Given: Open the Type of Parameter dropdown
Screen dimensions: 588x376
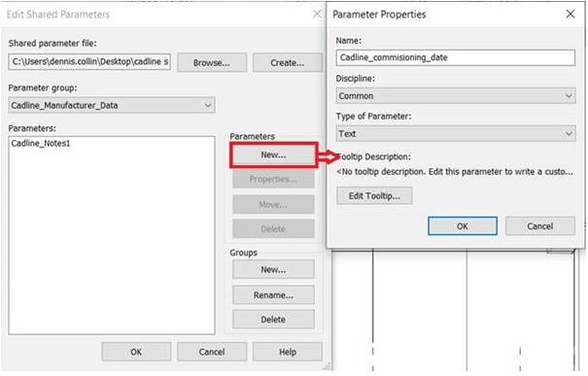Looking at the screenshot, I should point(456,133).
